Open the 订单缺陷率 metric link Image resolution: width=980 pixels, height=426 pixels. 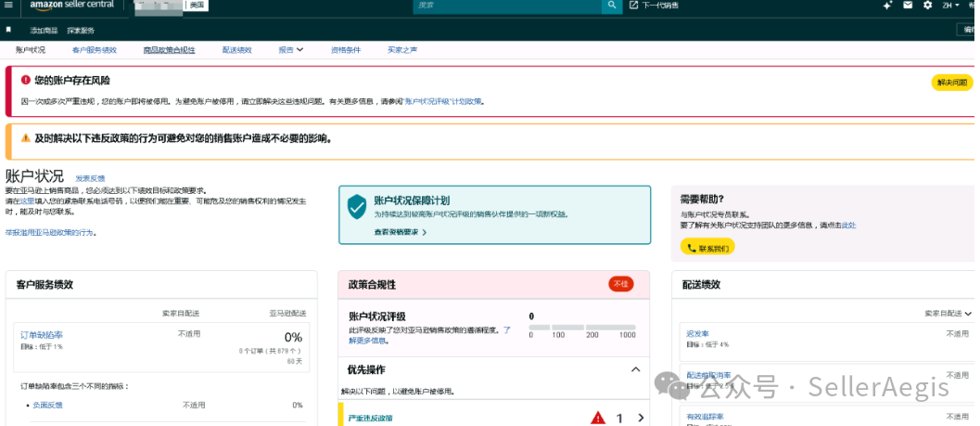[x=41, y=335]
